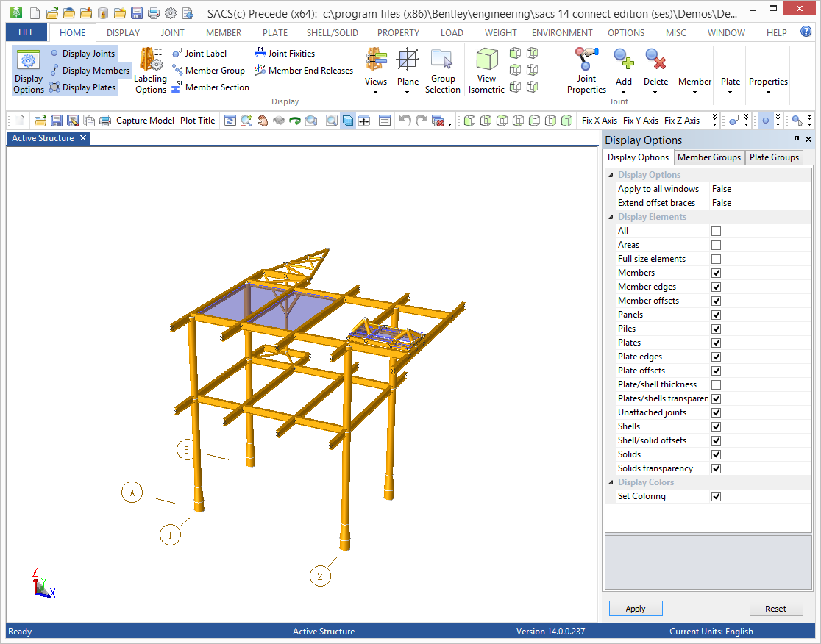The height and width of the screenshot is (644, 821).
Task: Pin the Display Options panel
Action: coord(797,139)
